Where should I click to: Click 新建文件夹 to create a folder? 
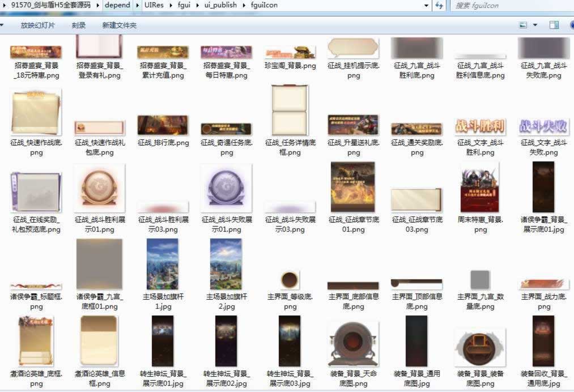coord(119,25)
